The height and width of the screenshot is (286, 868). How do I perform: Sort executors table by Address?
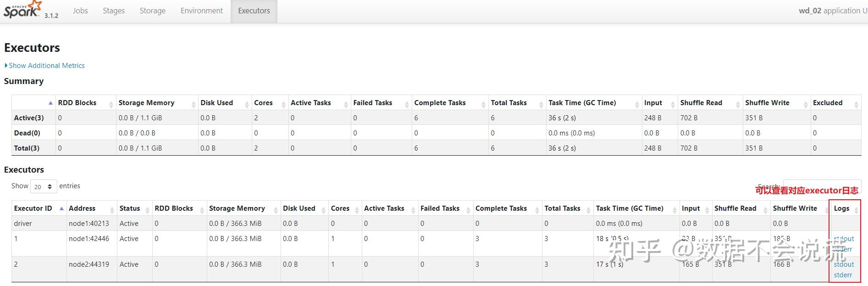click(x=82, y=208)
